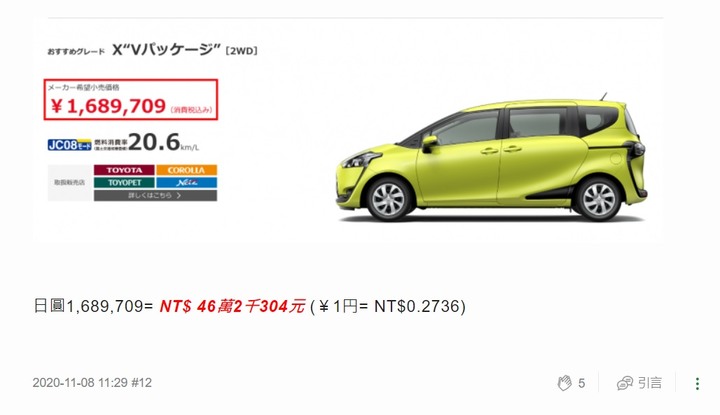Click the ¥1,689,709 price box

[x=131, y=100]
